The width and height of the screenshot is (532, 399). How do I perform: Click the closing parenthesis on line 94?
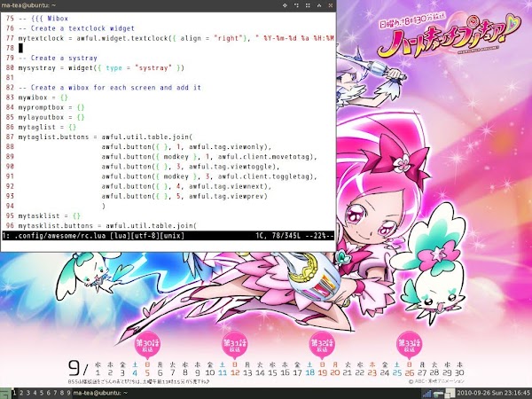coord(104,206)
